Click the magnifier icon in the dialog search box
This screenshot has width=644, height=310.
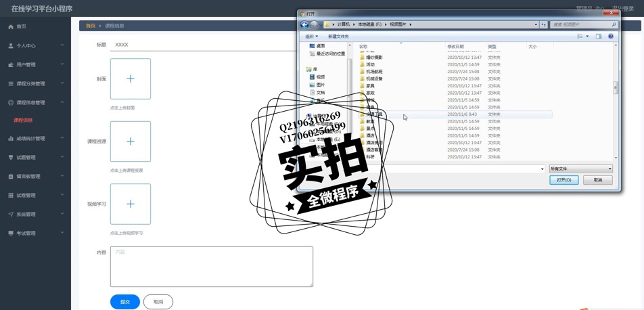point(614,24)
